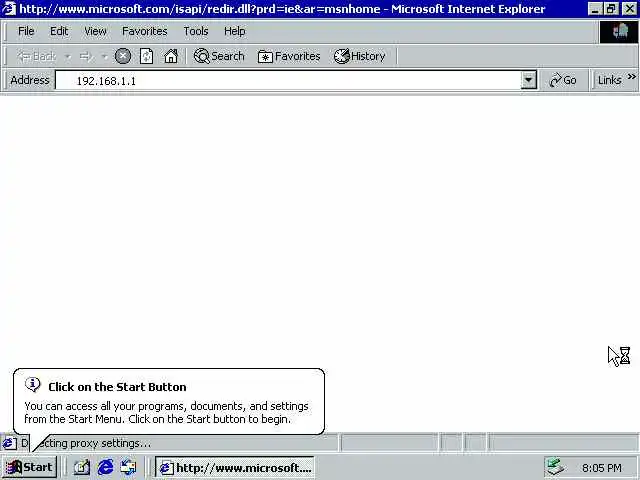640x480 pixels.
Task: Close the Internet Explorer window
Action: pos(630,9)
